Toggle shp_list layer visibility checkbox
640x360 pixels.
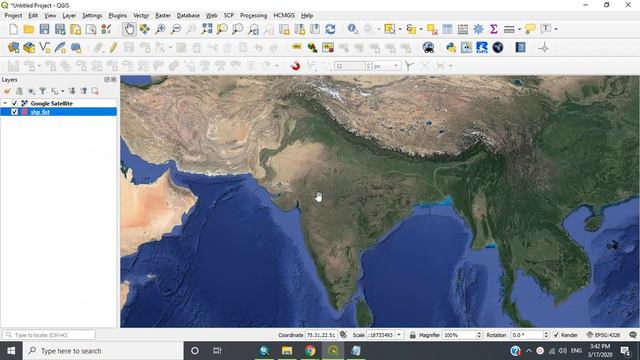click(14, 112)
